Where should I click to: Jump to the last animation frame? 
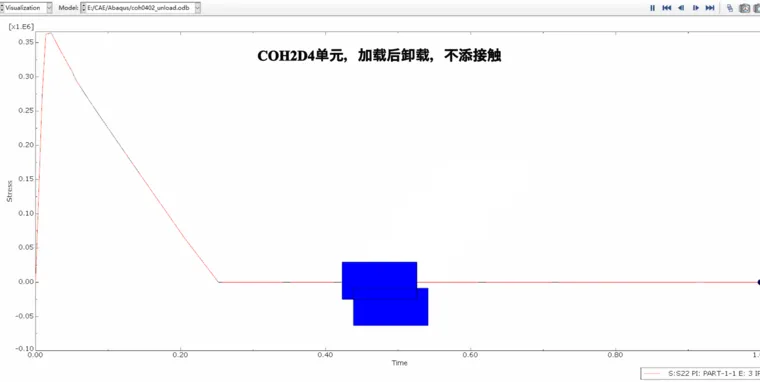[710, 8]
